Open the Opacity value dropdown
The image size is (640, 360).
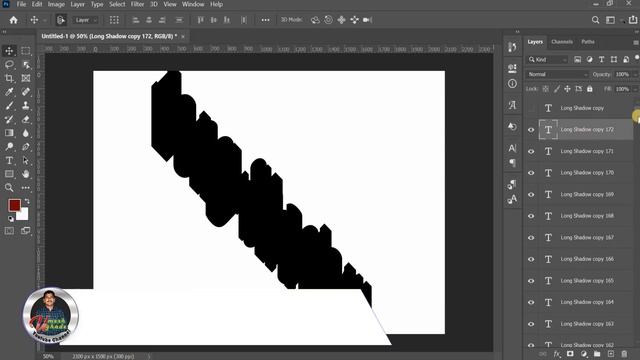pyautogui.click(x=635, y=74)
